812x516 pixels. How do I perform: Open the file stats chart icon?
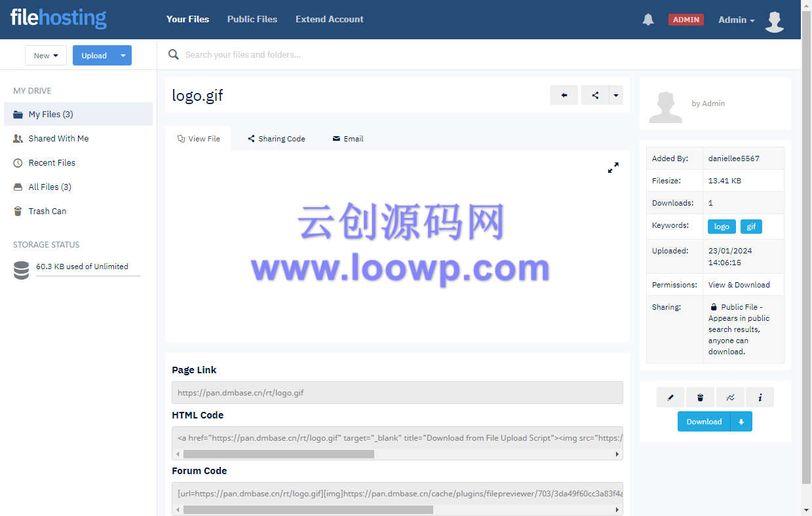click(730, 397)
